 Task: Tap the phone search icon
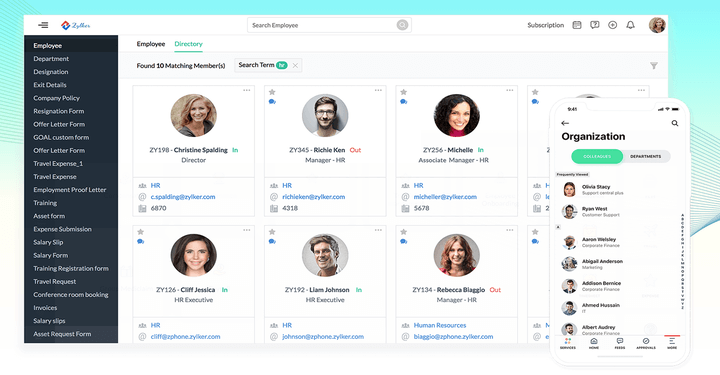pyautogui.click(x=675, y=123)
